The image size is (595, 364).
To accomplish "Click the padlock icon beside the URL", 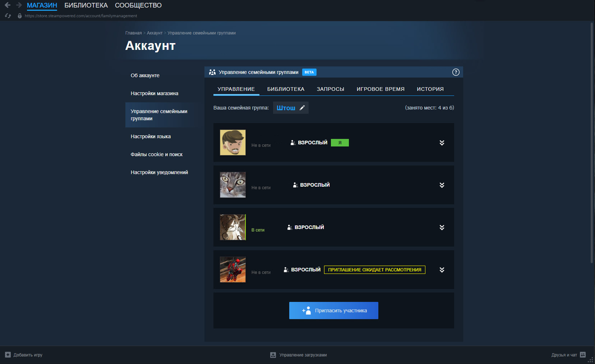I will click(x=20, y=16).
